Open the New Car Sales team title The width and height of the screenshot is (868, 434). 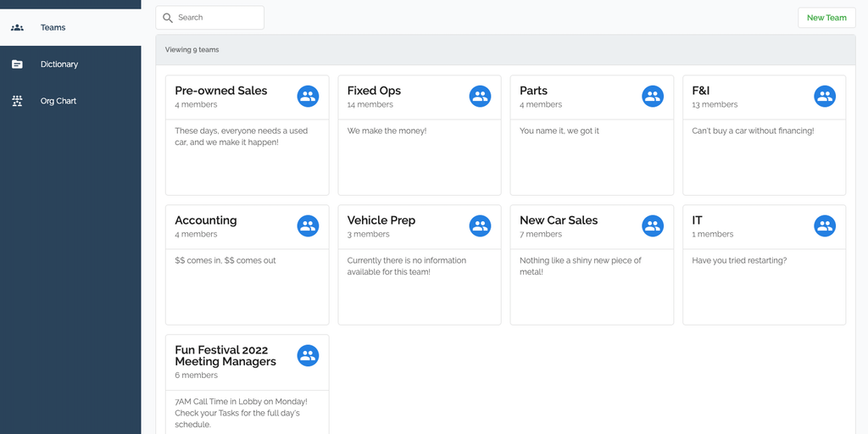(x=559, y=220)
